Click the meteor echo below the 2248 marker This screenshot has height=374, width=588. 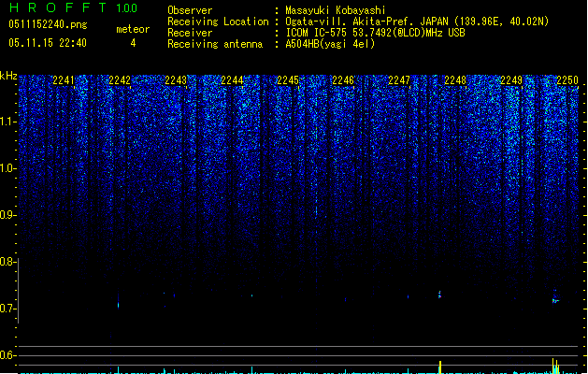pyautogui.click(x=440, y=295)
